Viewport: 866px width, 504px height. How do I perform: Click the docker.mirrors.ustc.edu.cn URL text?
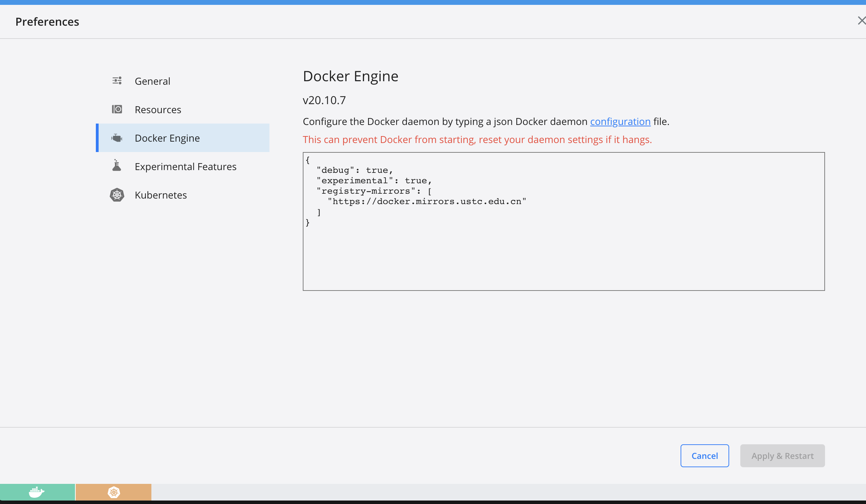coord(427,201)
